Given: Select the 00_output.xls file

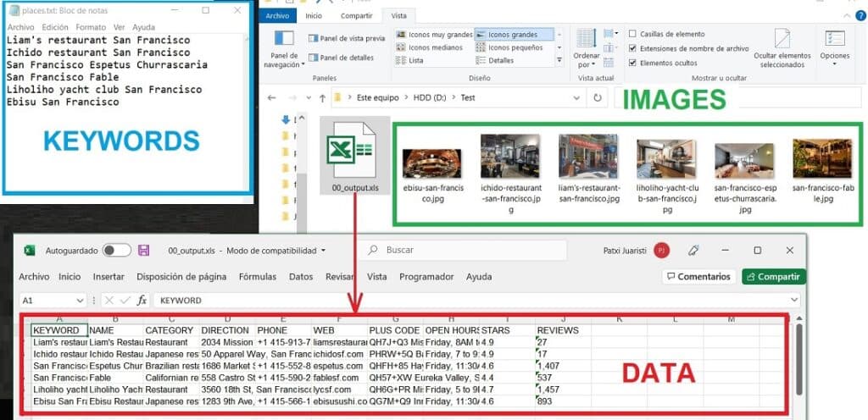Looking at the screenshot, I should tap(355, 155).
